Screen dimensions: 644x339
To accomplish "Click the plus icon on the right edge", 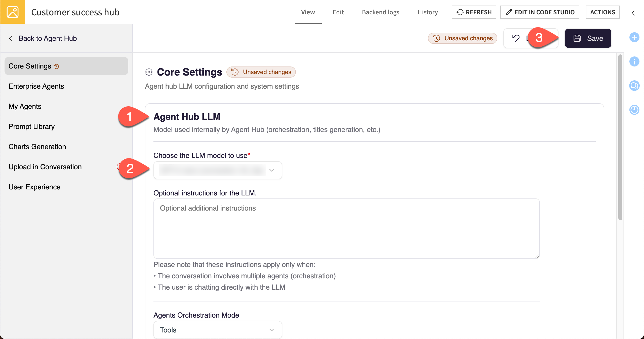I will coord(634,37).
